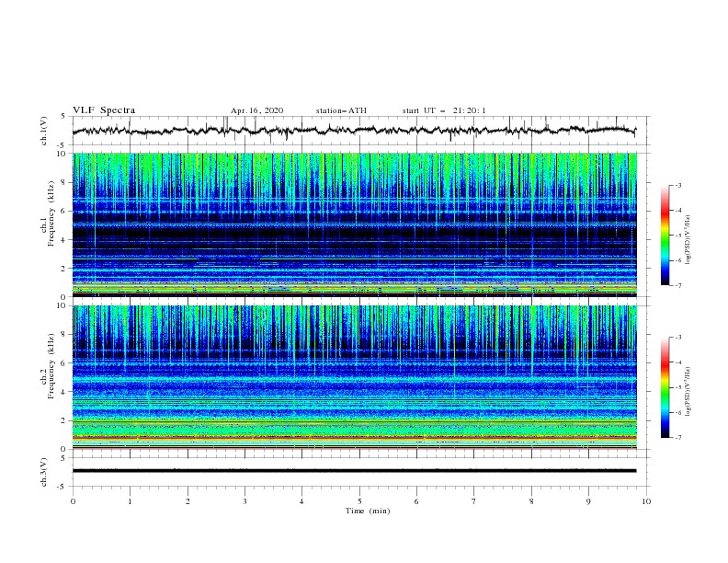Click the ch.3 voltage trace band

click(x=354, y=471)
